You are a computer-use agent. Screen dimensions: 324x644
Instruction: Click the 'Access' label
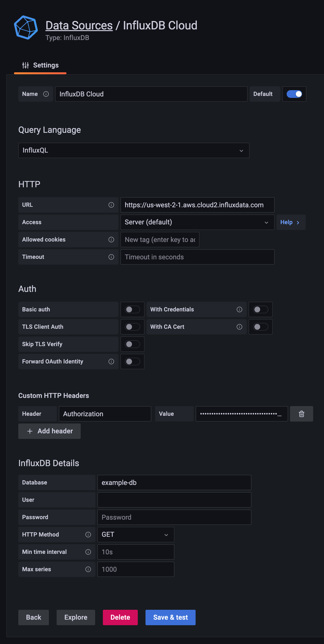pyautogui.click(x=32, y=222)
